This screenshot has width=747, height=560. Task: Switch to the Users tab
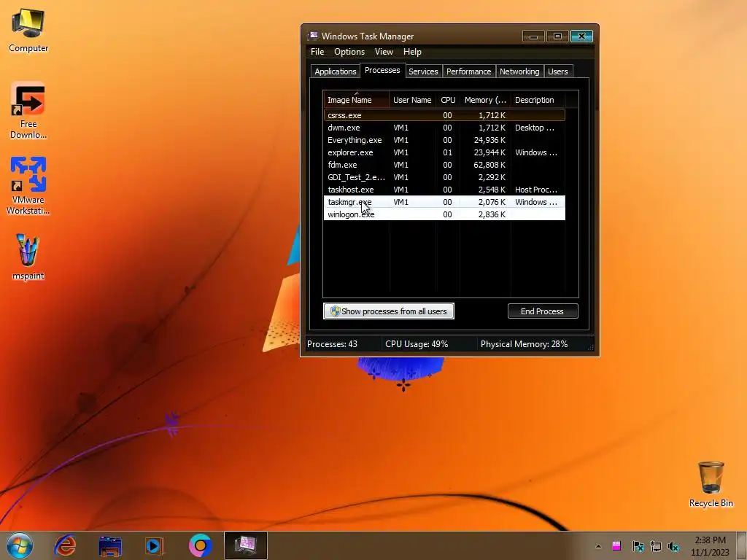tap(558, 71)
